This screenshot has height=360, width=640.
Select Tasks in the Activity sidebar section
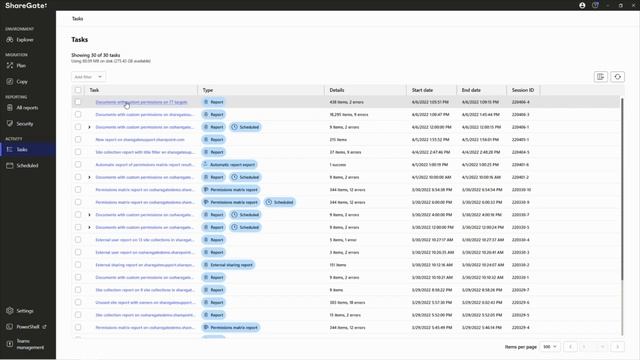(x=28, y=149)
